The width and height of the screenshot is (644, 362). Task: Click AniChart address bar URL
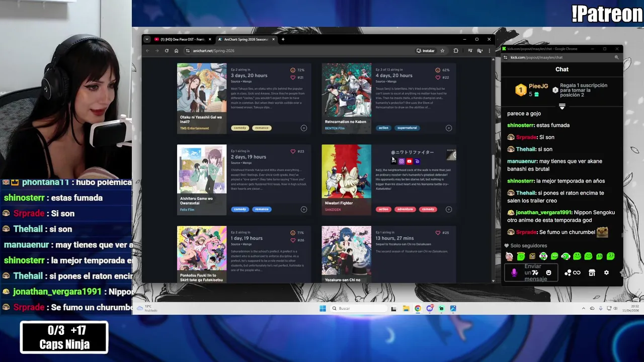213,51
